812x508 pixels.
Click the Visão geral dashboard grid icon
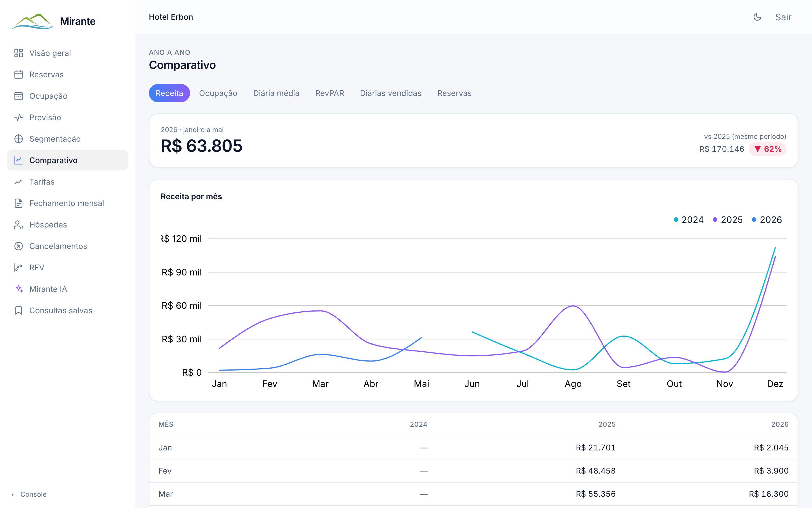pyautogui.click(x=18, y=53)
